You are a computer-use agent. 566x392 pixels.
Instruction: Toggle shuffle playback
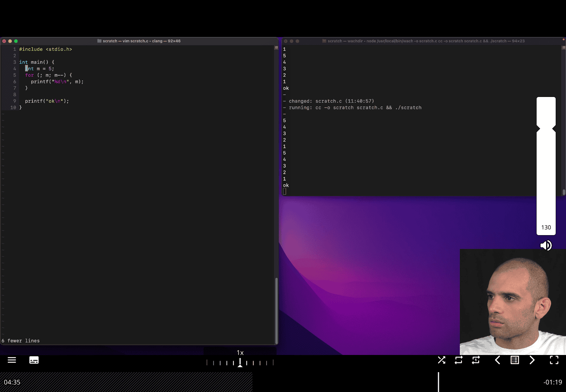coord(441,360)
